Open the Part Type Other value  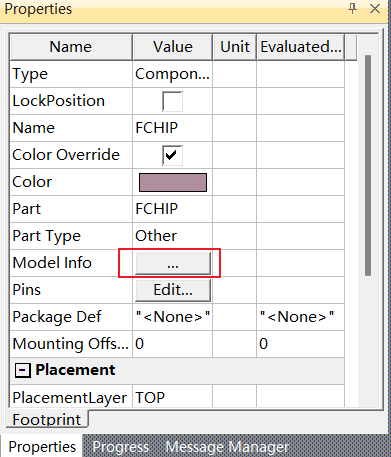[172, 236]
